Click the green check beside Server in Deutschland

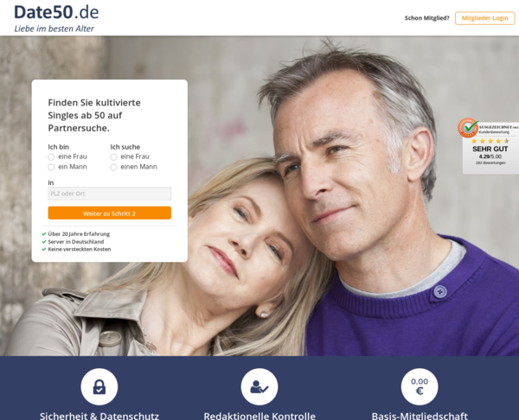44,242
